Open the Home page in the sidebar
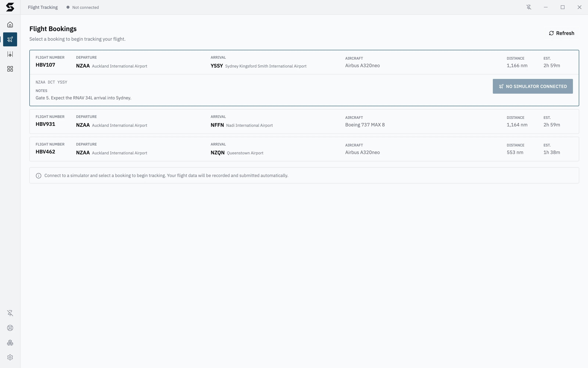The height and width of the screenshot is (368, 588). click(10, 25)
